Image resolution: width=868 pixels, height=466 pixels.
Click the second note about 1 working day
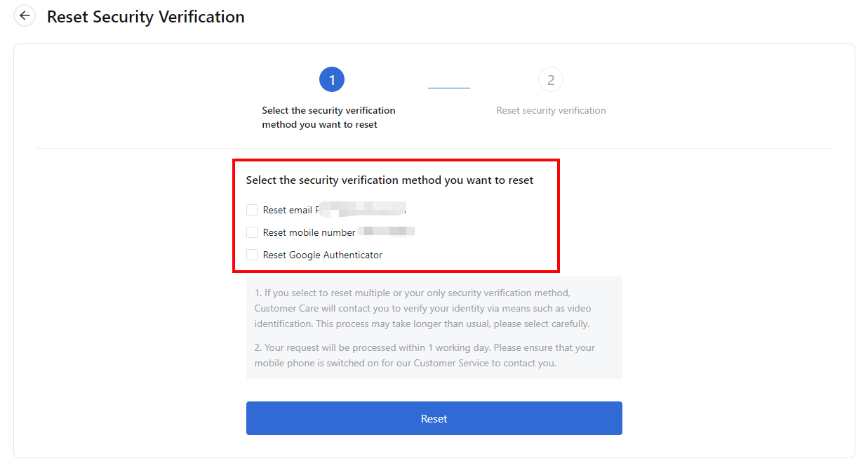click(425, 355)
